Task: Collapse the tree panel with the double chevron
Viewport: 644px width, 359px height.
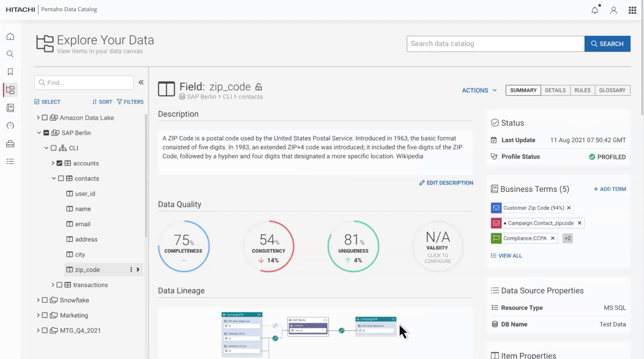Action: point(141,82)
